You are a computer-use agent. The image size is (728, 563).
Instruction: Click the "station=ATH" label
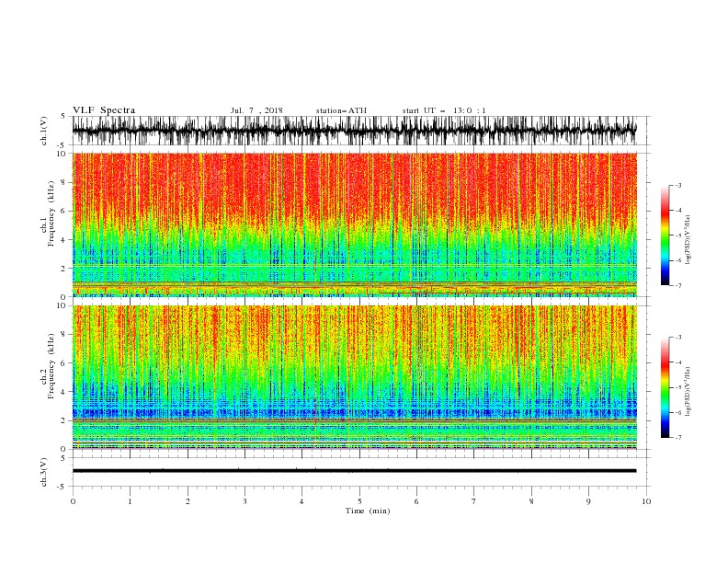[x=341, y=110]
